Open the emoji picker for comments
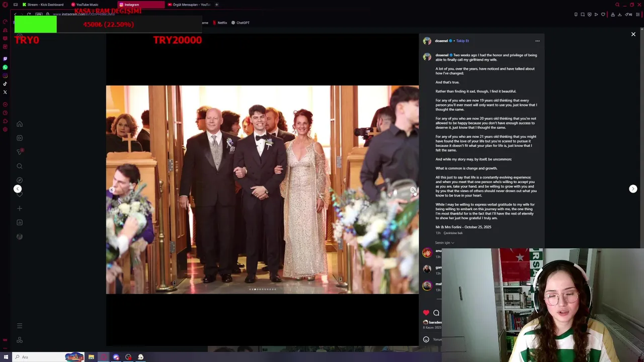Viewport: 644px width, 362px height. (x=426, y=339)
